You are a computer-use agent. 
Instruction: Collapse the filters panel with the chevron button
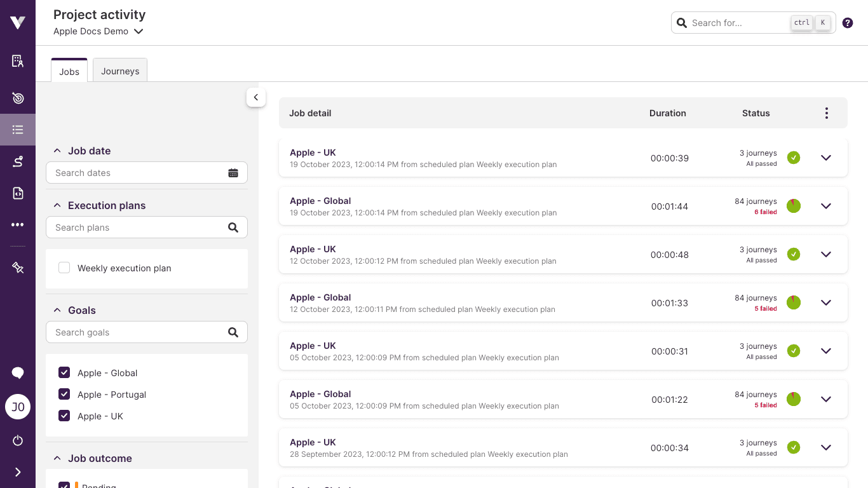(256, 97)
